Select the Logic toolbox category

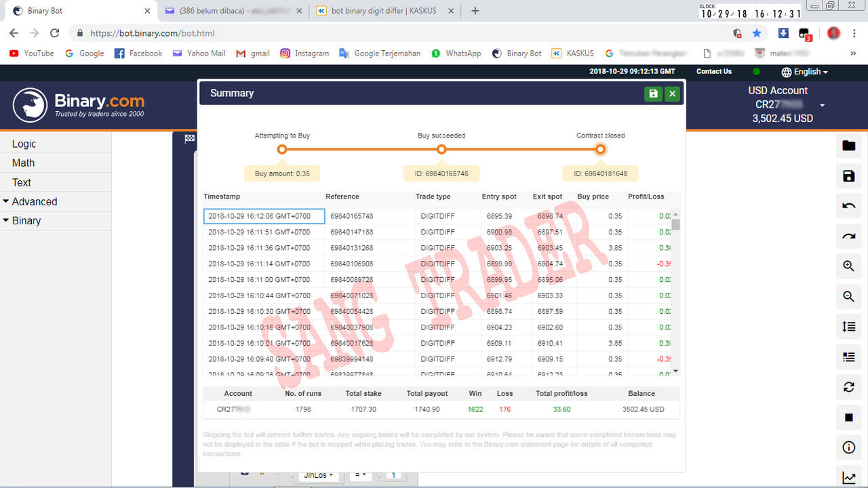point(56,144)
